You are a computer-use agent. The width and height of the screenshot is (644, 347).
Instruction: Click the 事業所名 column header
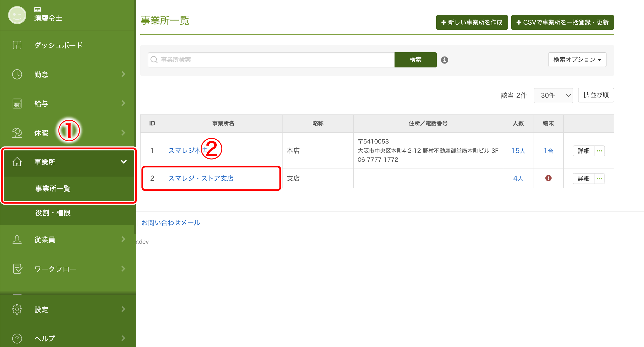point(223,123)
